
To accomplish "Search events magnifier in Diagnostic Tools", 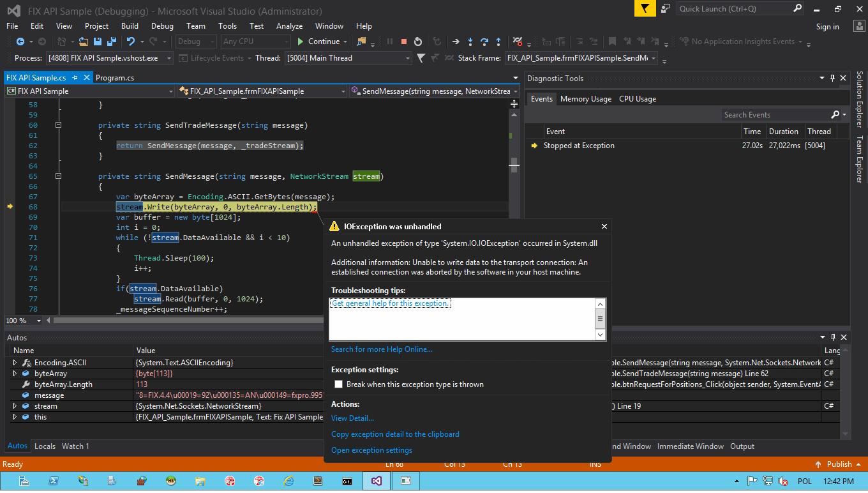I will (835, 115).
